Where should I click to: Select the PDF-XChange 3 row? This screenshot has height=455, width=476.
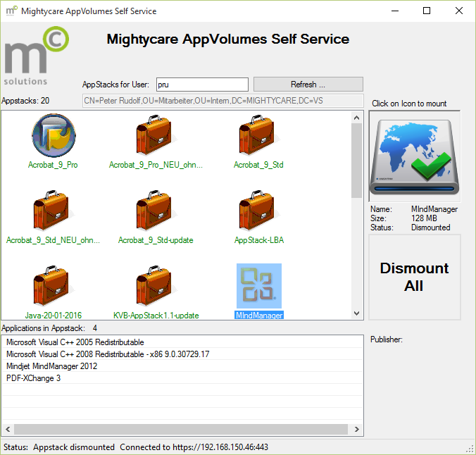tap(182, 378)
